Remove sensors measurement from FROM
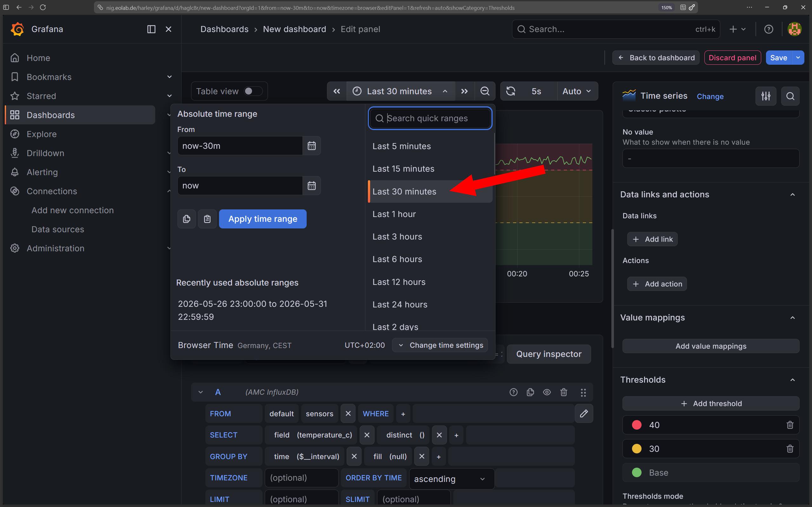The height and width of the screenshot is (507, 812). tap(348, 413)
